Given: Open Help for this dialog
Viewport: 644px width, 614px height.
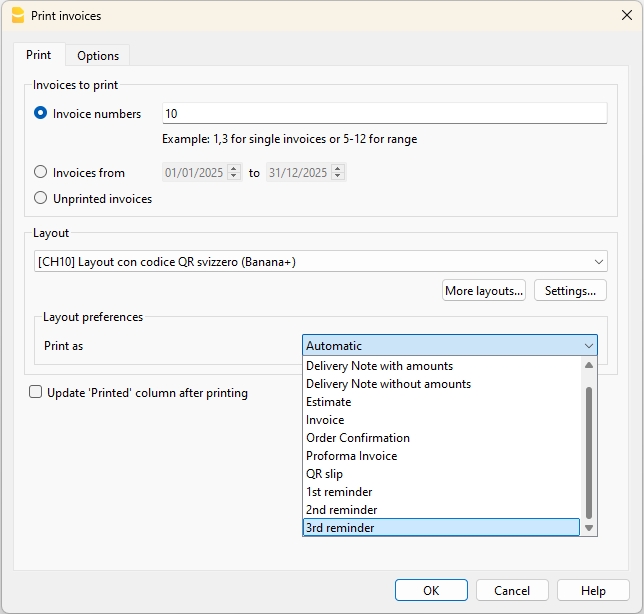Looking at the screenshot, I should coord(593,591).
